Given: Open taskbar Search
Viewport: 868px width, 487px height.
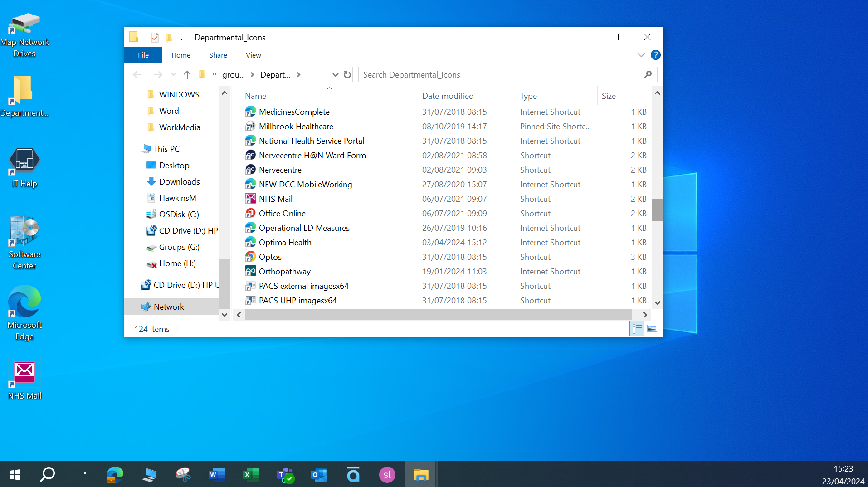Looking at the screenshot, I should 47,474.
